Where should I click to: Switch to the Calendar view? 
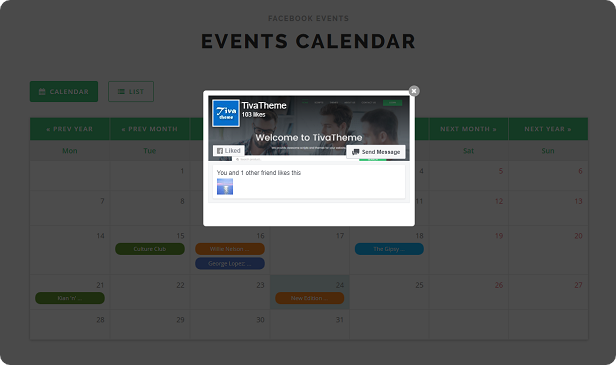point(64,92)
